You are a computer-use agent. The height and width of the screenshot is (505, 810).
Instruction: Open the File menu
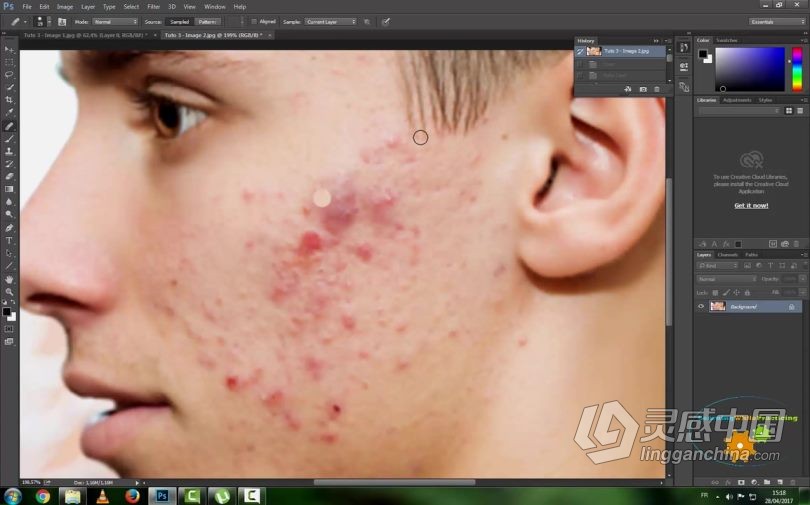[27, 7]
